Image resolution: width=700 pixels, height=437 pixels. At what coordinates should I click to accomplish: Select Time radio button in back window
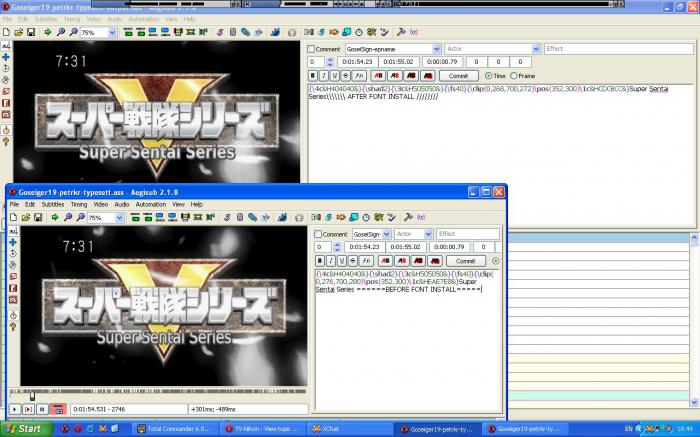[488, 76]
